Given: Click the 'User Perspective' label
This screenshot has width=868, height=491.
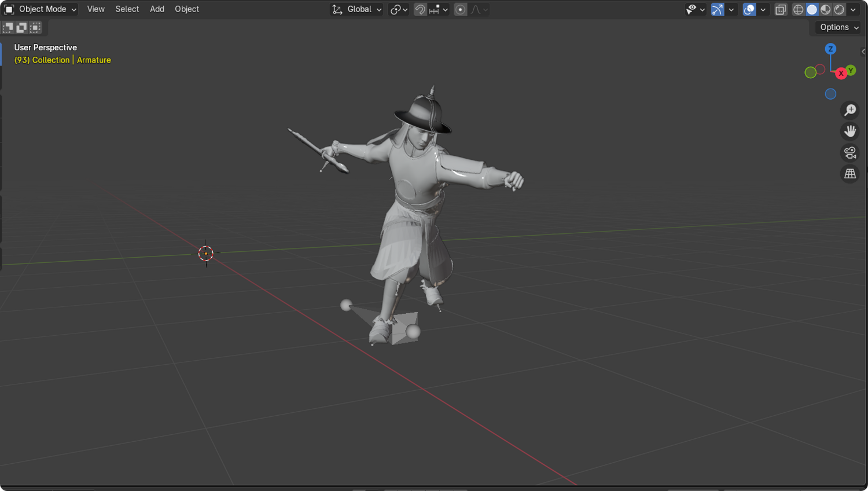Looking at the screenshot, I should [46, 47].
